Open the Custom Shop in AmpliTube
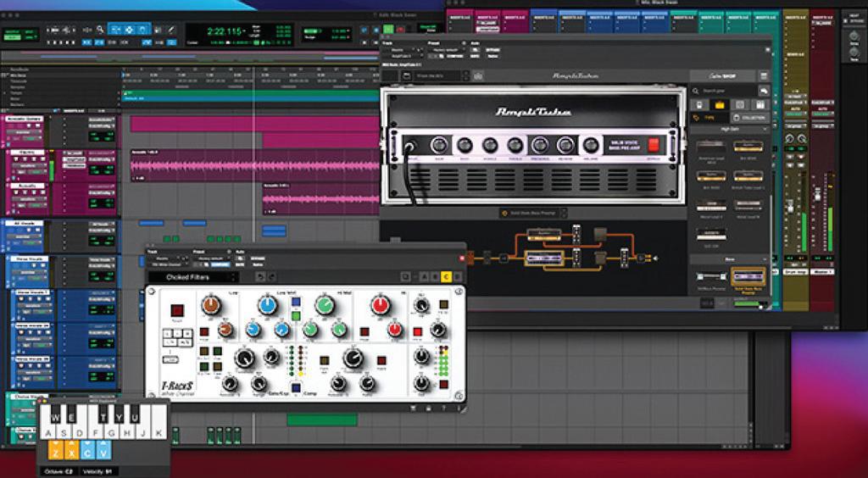Image resolution: width=868 pixels, height=478 pixels. pos(722,75)
